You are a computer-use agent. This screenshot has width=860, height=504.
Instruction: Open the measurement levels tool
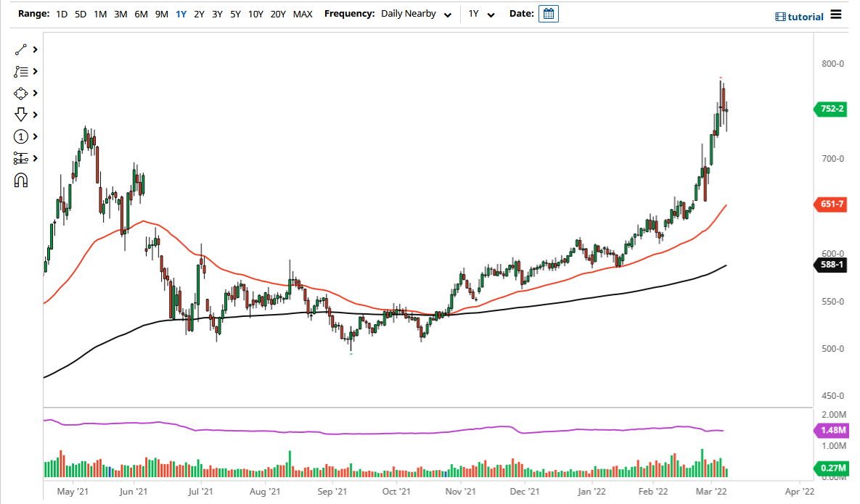point(20,158)
